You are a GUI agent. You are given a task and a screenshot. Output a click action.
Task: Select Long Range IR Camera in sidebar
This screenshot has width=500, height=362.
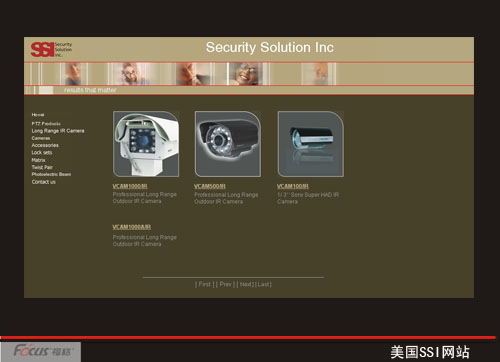point(58,131)
